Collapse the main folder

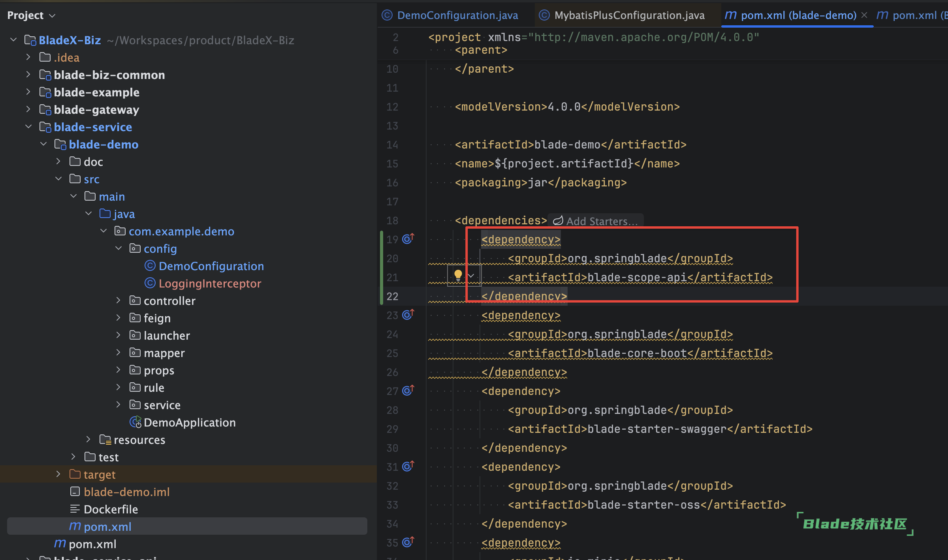[73, 196]
